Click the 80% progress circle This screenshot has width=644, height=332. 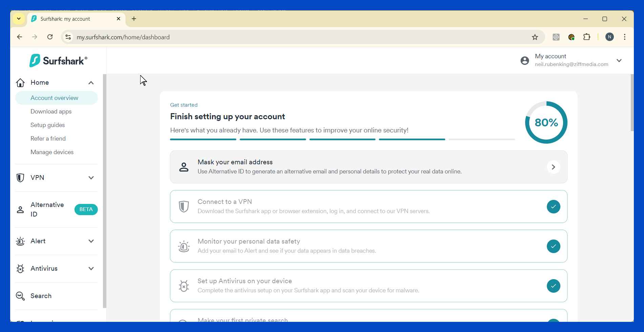546,122
